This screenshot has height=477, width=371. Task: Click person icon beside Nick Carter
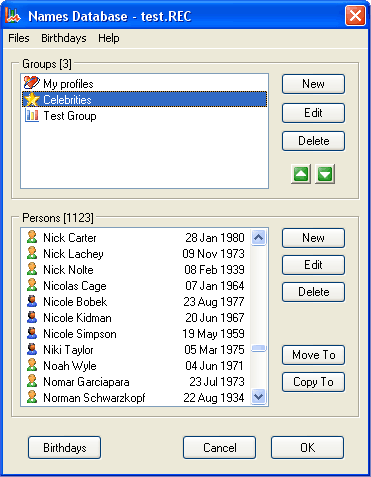coord(32,237)
